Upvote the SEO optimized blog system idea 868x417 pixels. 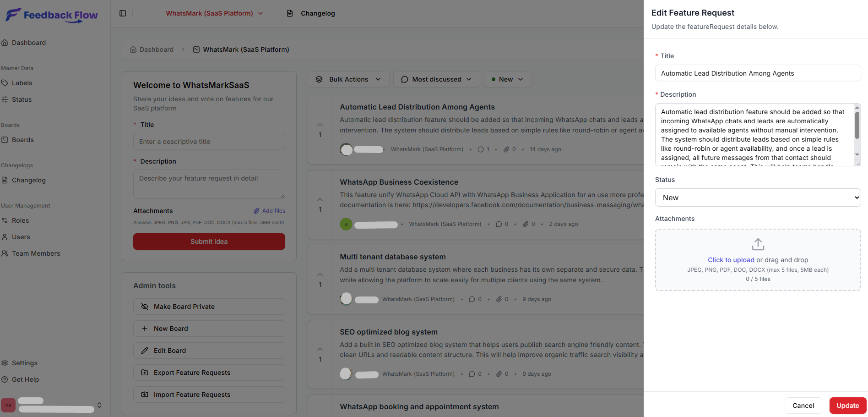(x=320, y=349)
